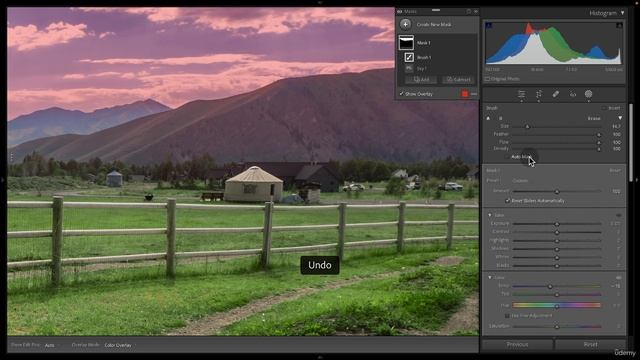Click the Add button in Masks panel

[421, 80]
